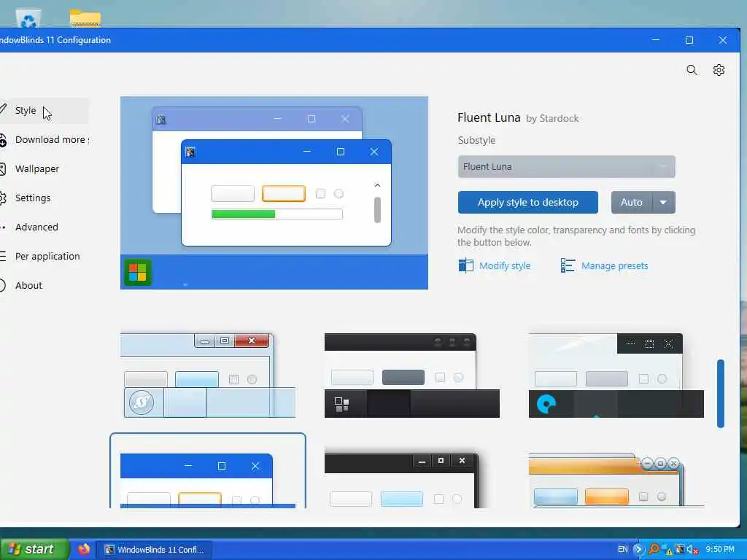
Task: Expand the arrow beside the Auto button
Action: (x=663, y=203)
